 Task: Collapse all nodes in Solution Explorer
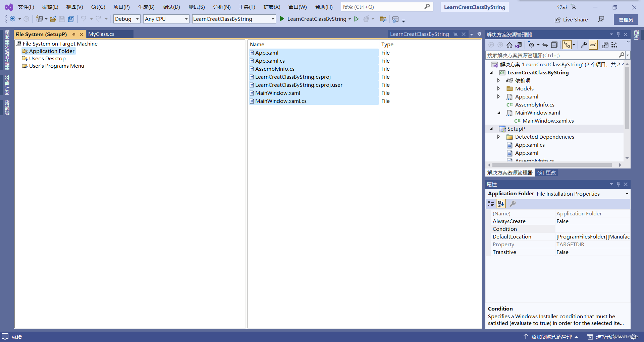(555, 45)
